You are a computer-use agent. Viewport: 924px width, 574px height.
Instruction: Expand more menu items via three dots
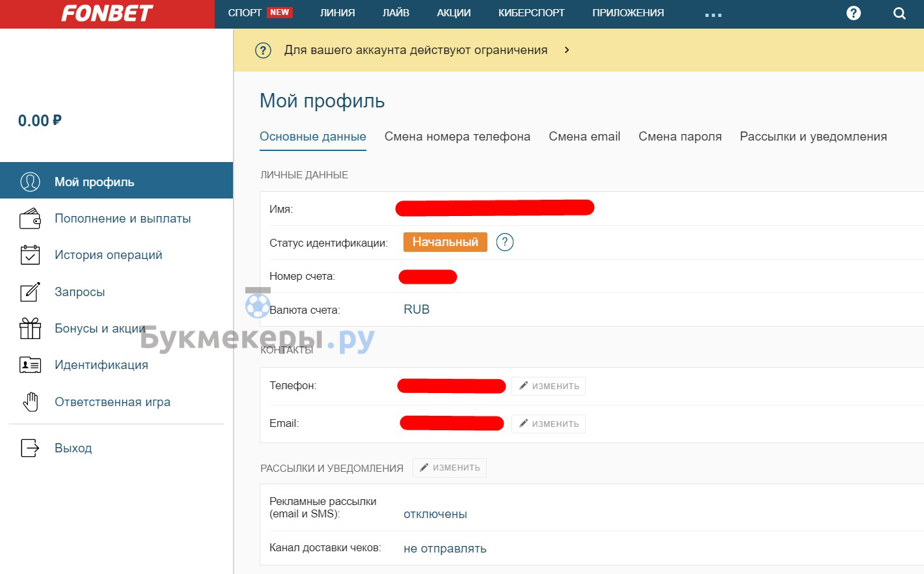[713, 14]
